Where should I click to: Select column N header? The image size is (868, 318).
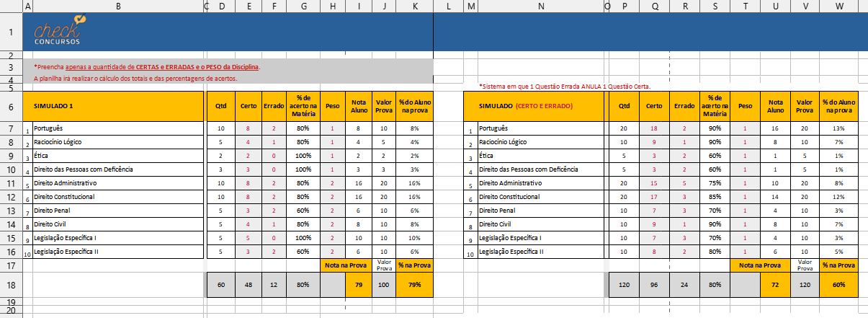point(540,6)
